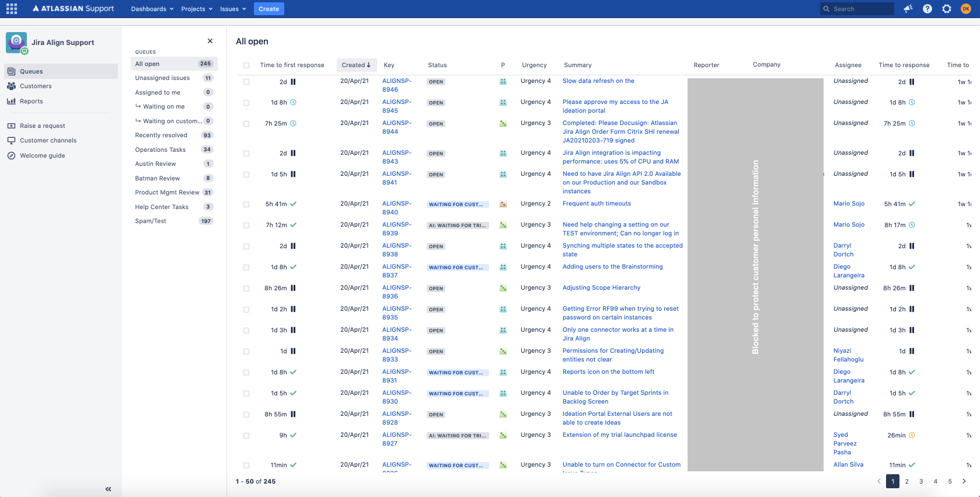Open the Unassigned issues queue
980x497 pixels.
[x=174, y=78]
